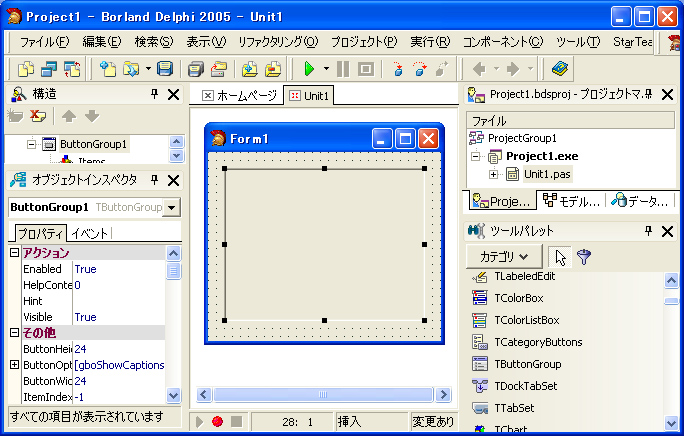Click macro play triangle in status bar
Viewport: 684px width, 436px height.
tap(199, 421)
